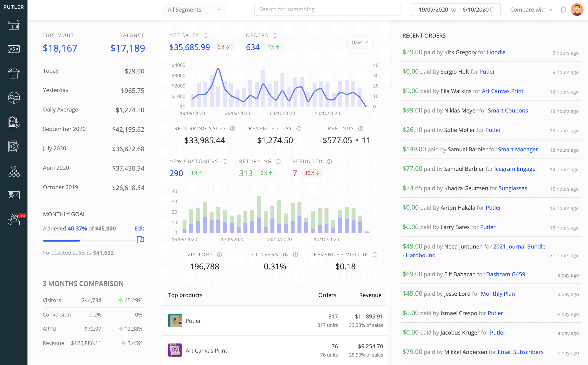Open the subscriptions icon in sidebar
This screenshot has height=365, width=588.
14,146
